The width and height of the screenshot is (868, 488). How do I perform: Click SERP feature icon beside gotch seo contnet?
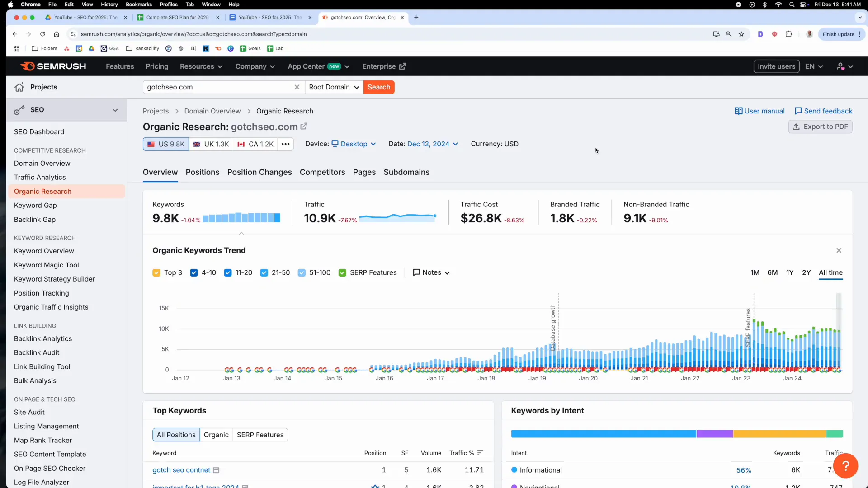[x=216, y=470]
